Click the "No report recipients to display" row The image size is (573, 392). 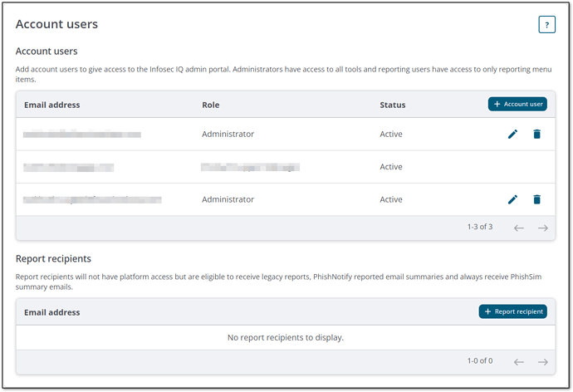pyautogui.click(x=286, y=337)
